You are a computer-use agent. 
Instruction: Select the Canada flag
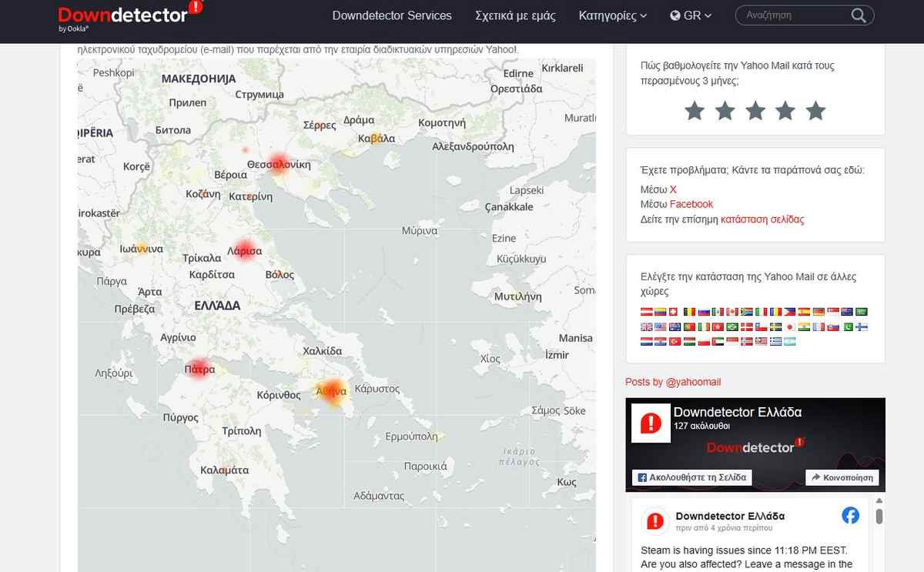pyautogui.click(x=732, y=312)
